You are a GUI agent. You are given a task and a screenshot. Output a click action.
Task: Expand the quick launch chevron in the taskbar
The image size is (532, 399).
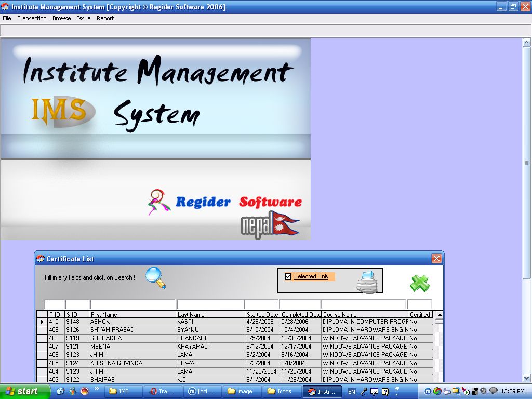click(x=97, y=389)
